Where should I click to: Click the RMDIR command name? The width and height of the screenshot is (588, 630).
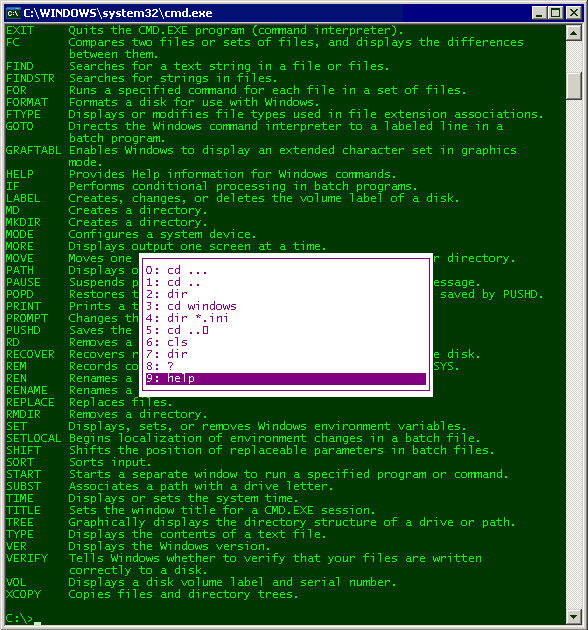23,415
